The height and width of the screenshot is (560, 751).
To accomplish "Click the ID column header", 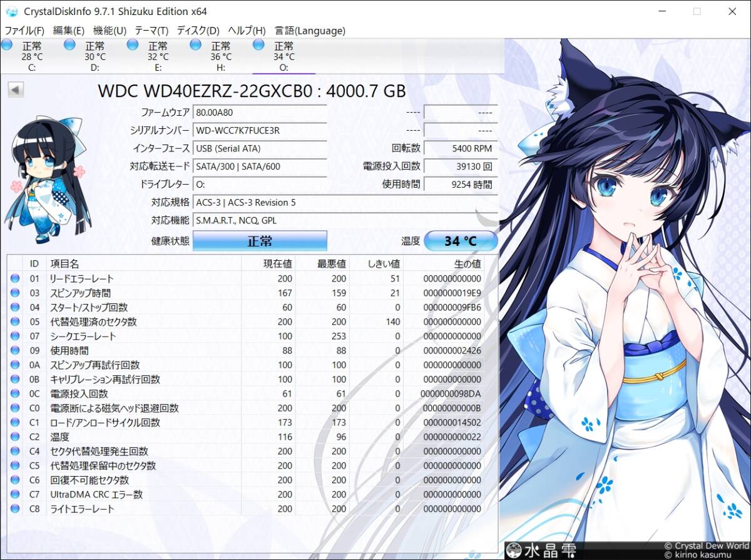I will pos(34,263).
